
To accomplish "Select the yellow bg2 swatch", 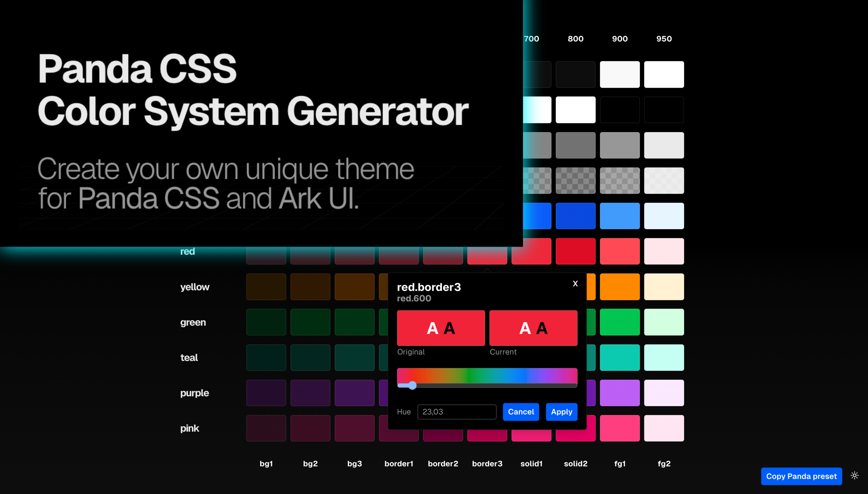I will click(310, 287).
